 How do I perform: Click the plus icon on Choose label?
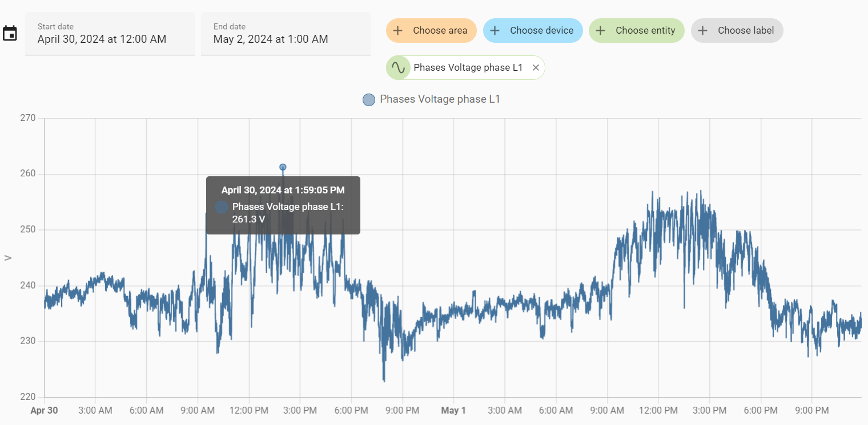click(703, 31)
